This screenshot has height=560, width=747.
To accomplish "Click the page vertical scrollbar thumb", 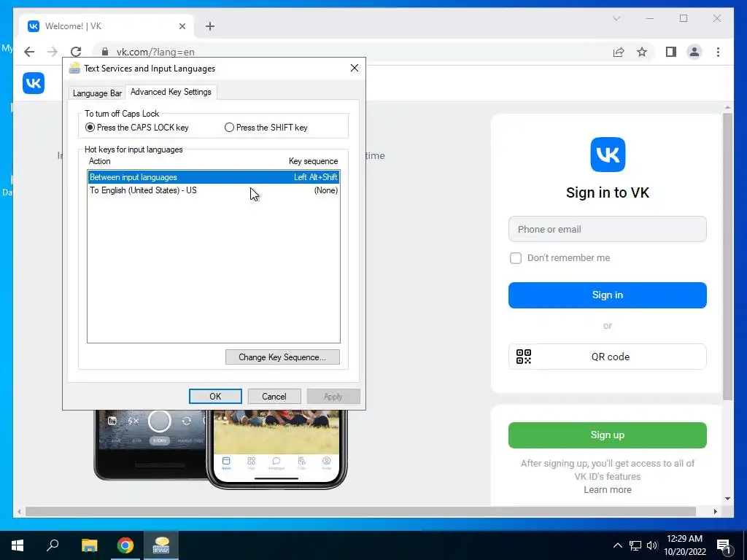I will pos(727,257).
